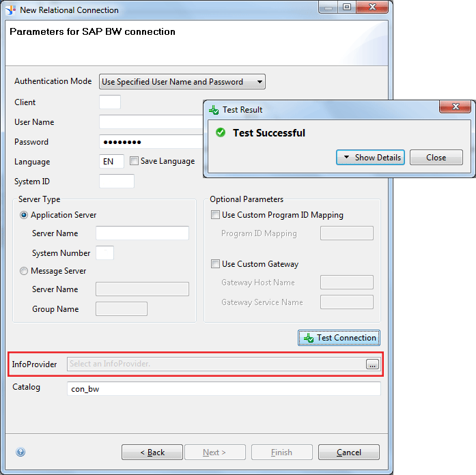The width and height of the screenshot is (476, 475).
Task: Click New Relational Connection window title icon
Action: pos(11,10)
